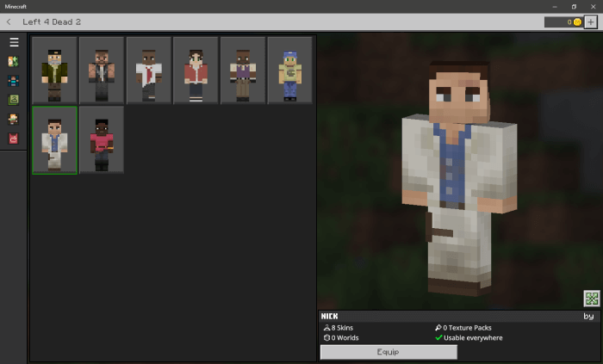Click the teal character icon in the sidebar
Image resolution: width=603 pixels, height=364 pixels.
click(14, 81)
